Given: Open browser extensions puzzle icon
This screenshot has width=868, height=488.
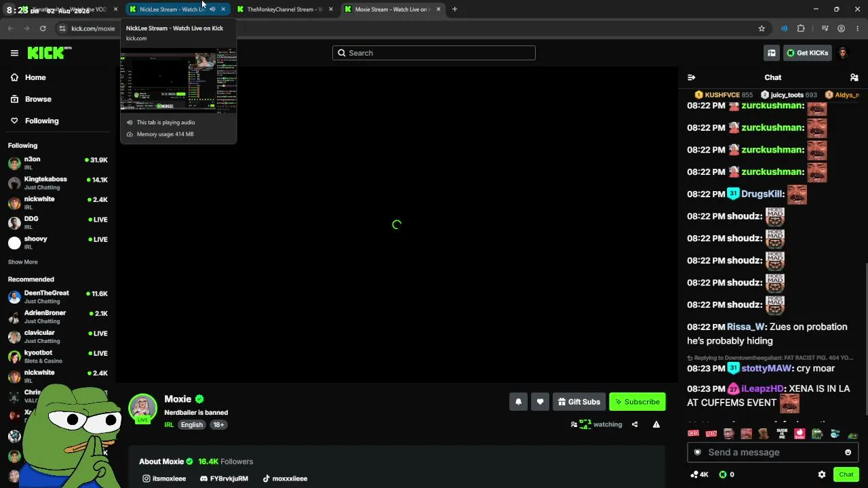Looking at the screenshot, I should pos(801,28).
